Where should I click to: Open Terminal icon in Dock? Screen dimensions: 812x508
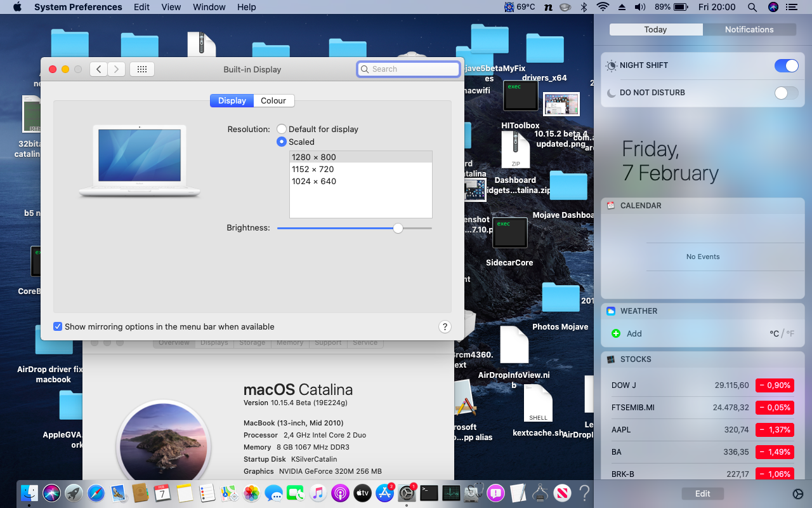click(429, 492)
